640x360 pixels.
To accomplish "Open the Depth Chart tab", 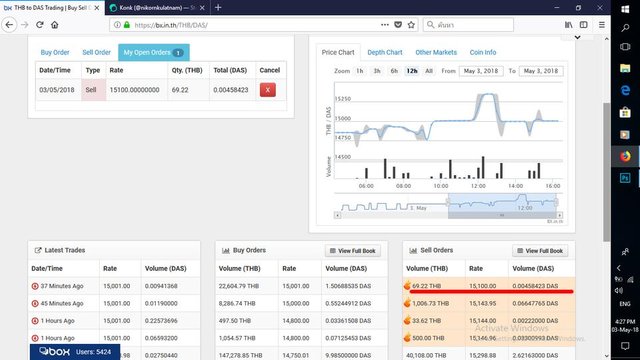I will tap(384, 52).
